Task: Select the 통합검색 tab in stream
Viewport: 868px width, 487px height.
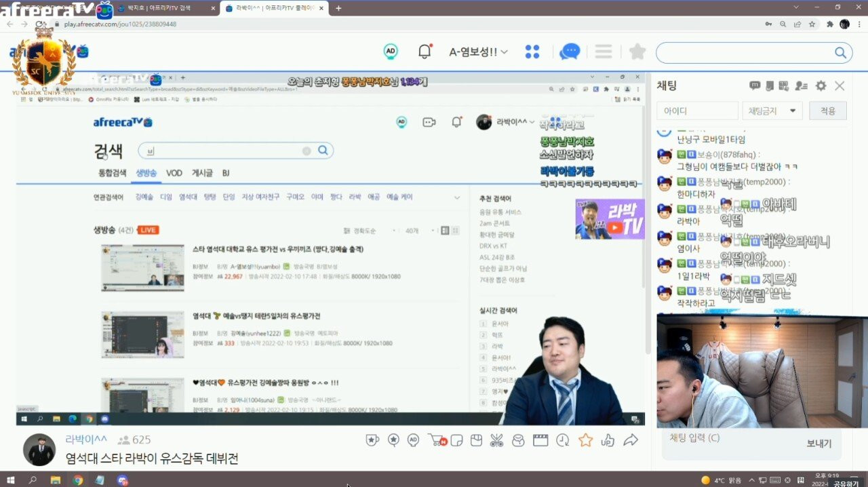Action: click(x=113, y=173)
